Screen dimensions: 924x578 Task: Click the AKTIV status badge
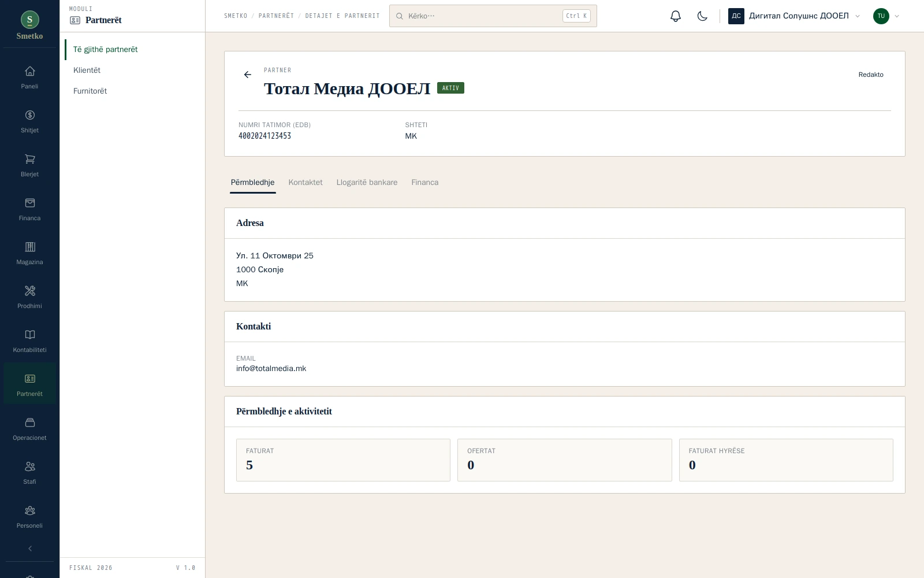click(x=450, y=88)
